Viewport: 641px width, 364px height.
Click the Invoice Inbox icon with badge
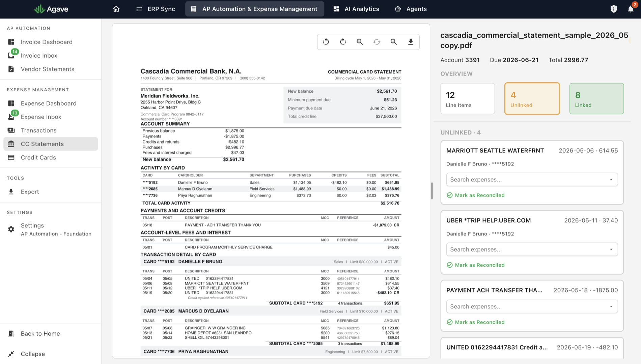(x=11, y=55)
